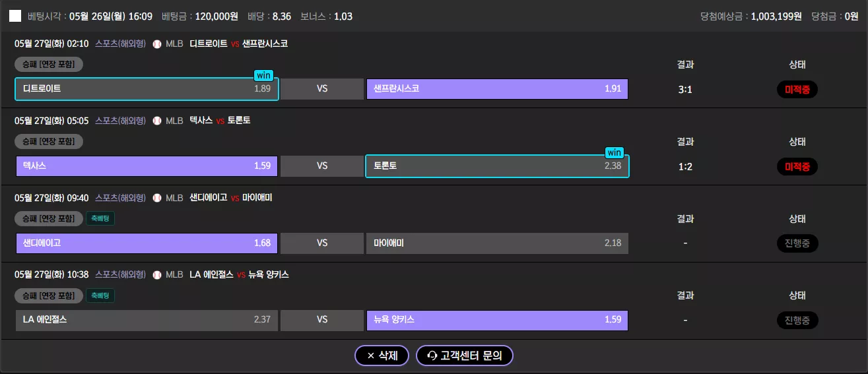Click the baseball icon beside 샌디에이고 vs 마이애미
This screenshot has height=374, width=868.
[157, 198]
